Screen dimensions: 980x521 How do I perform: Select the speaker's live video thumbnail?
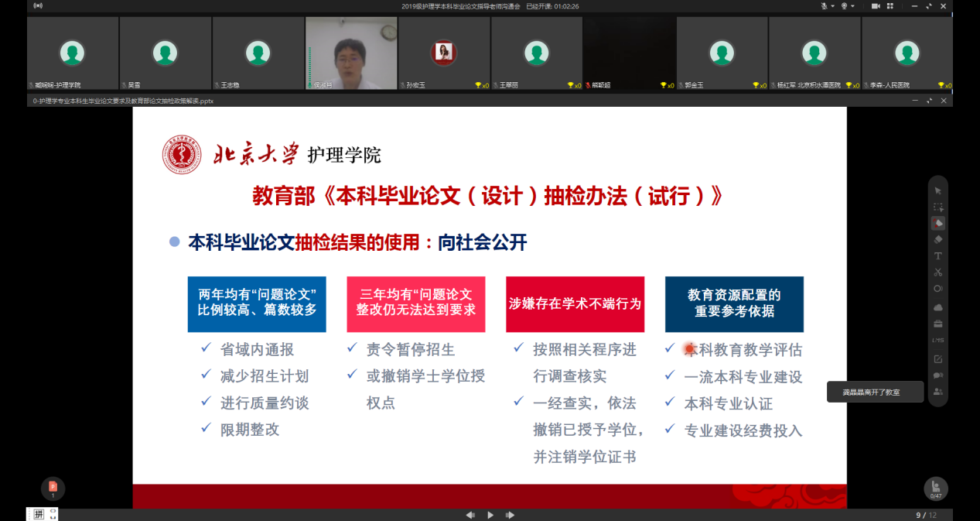350,53
